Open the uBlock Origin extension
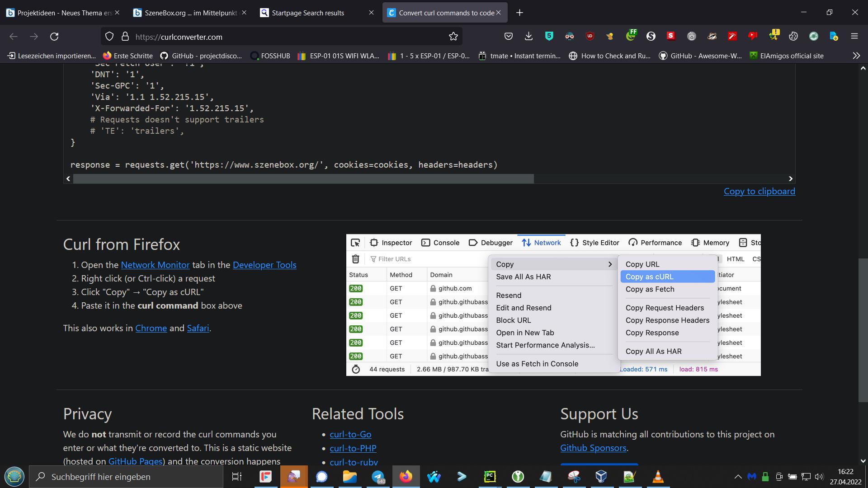The height and width of the screenshot is (488, 868). coord(590,36)
